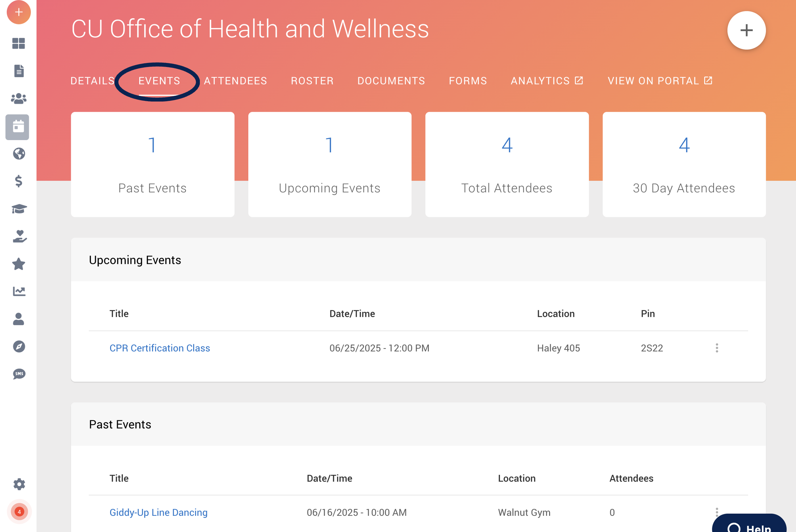Click the CU Office of Health and Wellness title
The width and height of the screenshot is (796, 532).
[x=250, y=28]
